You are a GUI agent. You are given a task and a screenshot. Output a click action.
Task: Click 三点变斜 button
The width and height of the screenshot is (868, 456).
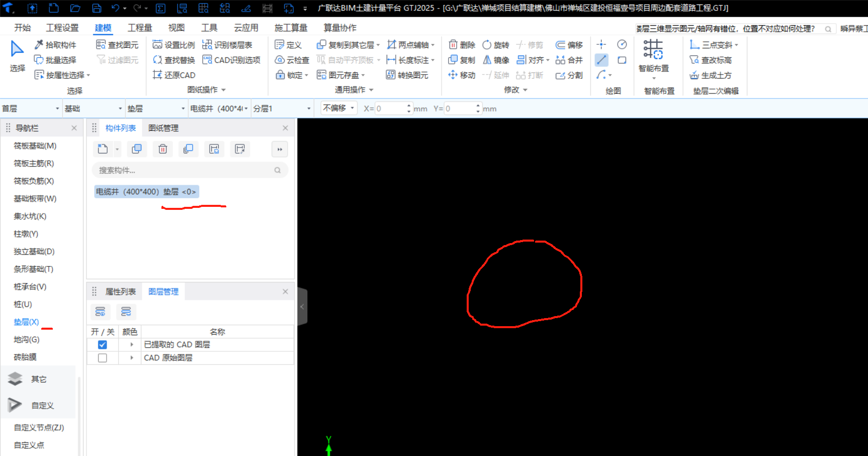(x=714, y=45)
